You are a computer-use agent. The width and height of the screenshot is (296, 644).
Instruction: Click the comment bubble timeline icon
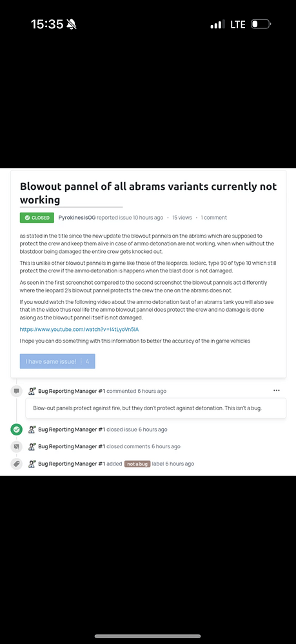click(x=17, y=391)
